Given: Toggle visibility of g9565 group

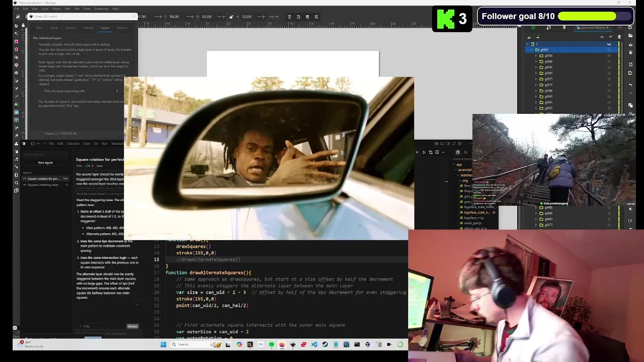Looking at the screenshot, I should coord(609,97).
